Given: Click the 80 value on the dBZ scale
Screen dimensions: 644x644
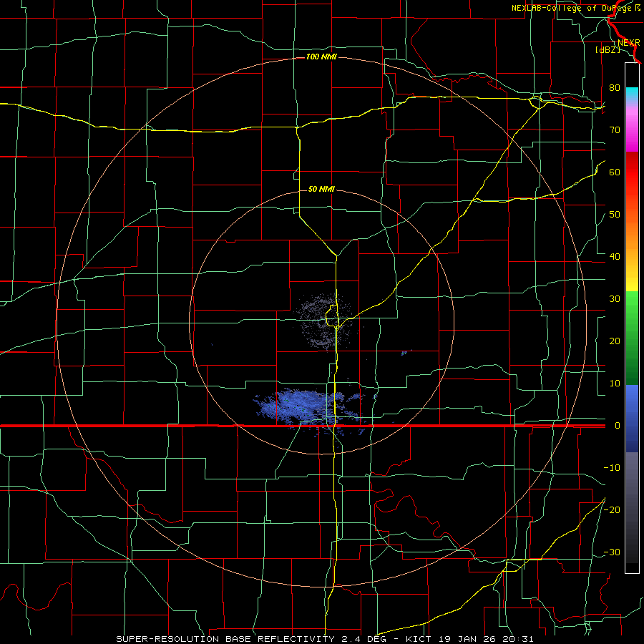Looking at the screenshot, I should point(615,88).
